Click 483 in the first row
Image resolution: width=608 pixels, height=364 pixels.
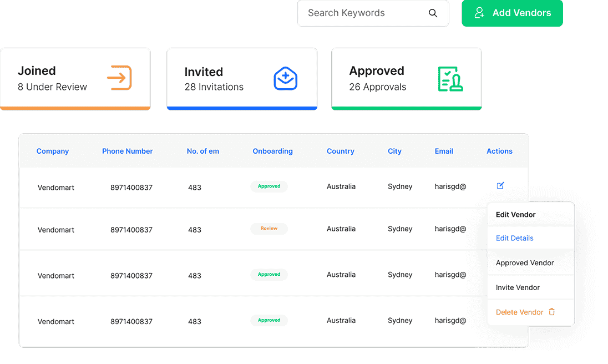click(x=195, y=188)
